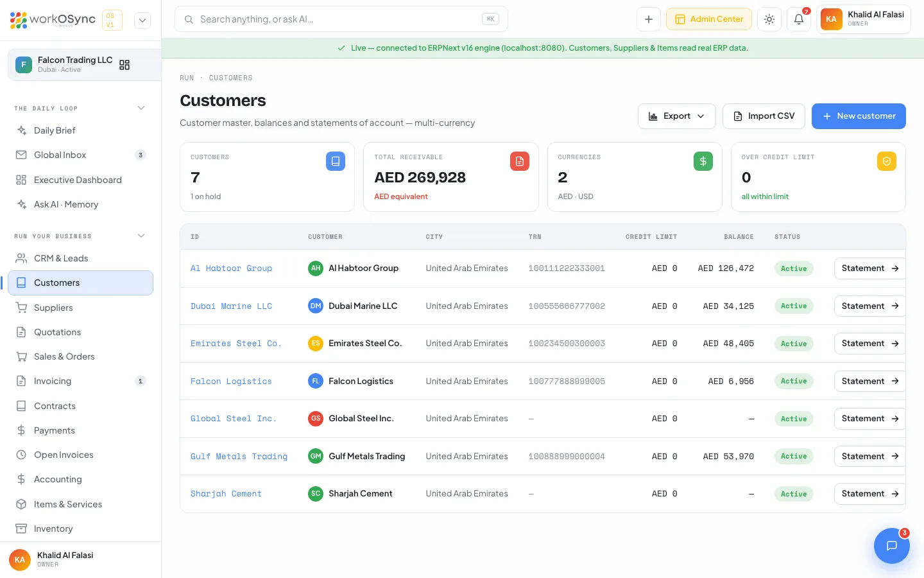Click the workspace grid icon next to Falcon Trading LLC

(x=124, y=65)
